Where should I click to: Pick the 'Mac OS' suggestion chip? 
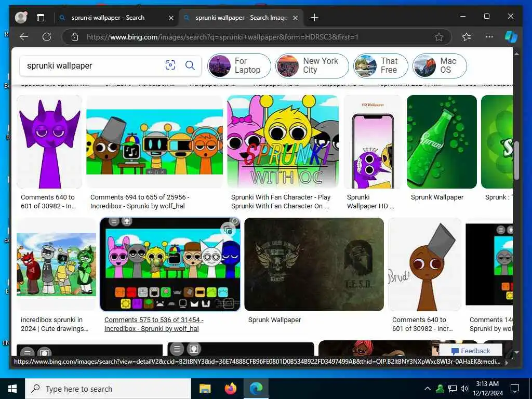pyautogui.click(x=440, y=65)
